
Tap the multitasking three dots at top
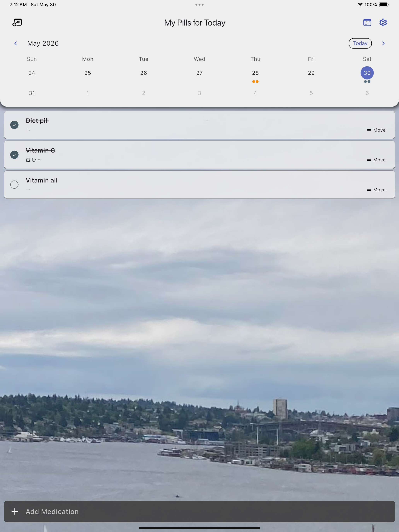tap(199, 5)
